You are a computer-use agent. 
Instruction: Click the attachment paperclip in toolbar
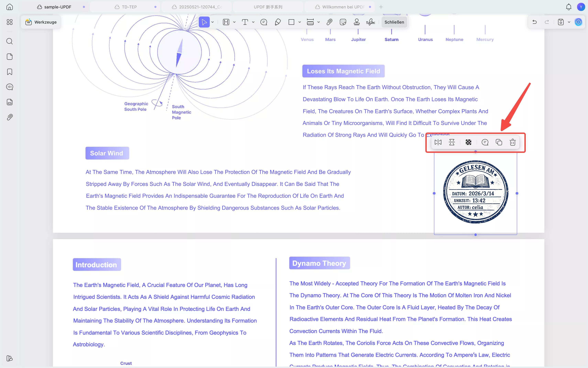click(329, 22)
